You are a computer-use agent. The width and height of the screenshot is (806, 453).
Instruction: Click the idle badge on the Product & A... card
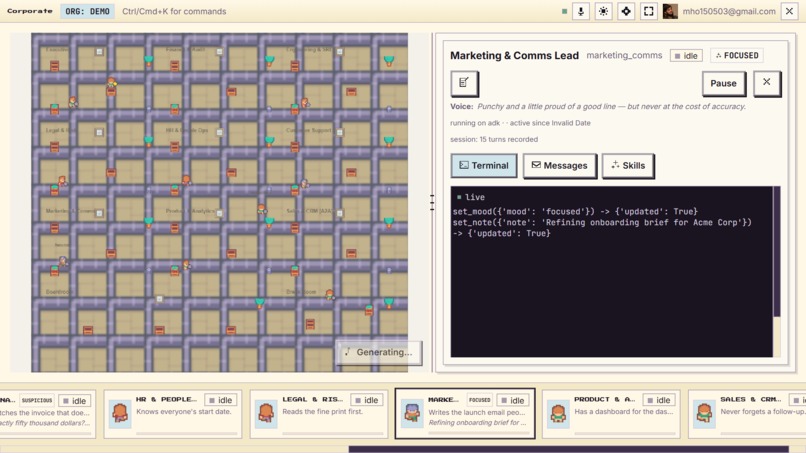[x=658, y=400]
